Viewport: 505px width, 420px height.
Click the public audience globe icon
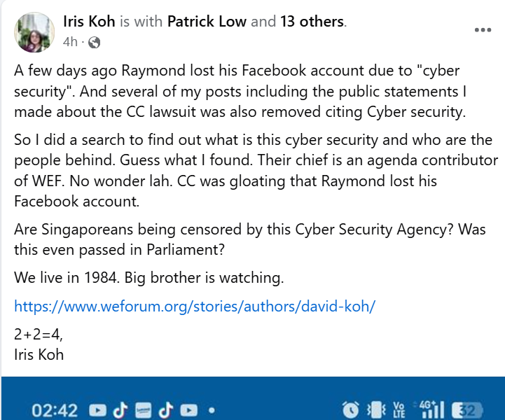coord(95,42)
